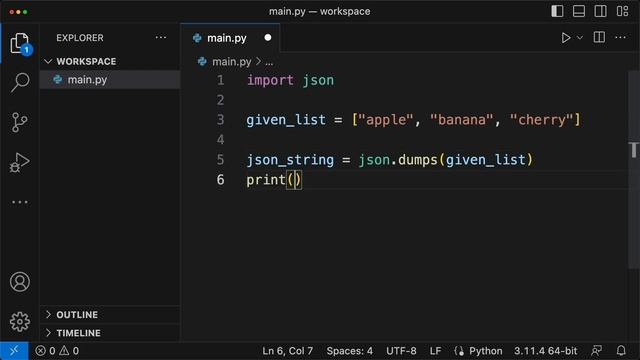
Task: Run the Python file
Action: click(565, 38)
